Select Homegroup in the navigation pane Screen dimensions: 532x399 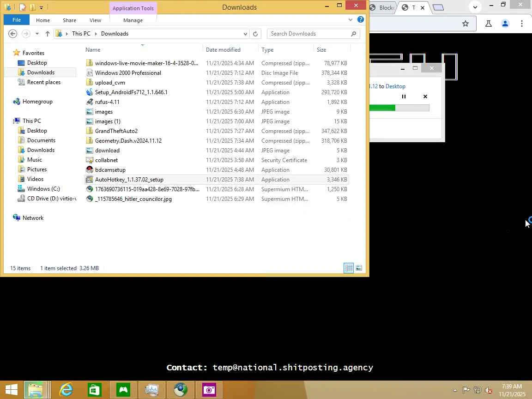(37, 102)
